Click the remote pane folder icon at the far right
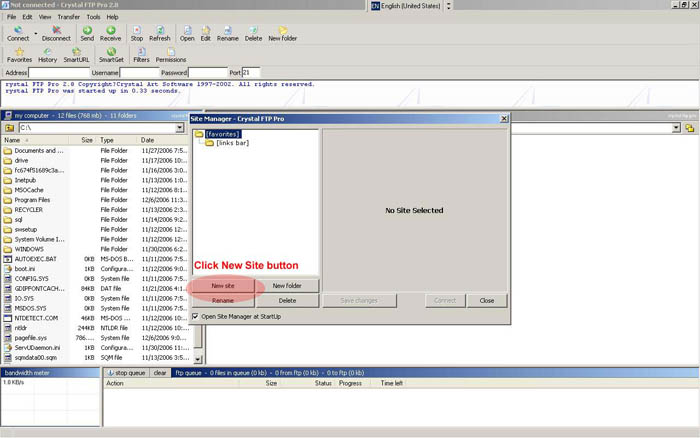700x438 pixels. coord(690,129)
